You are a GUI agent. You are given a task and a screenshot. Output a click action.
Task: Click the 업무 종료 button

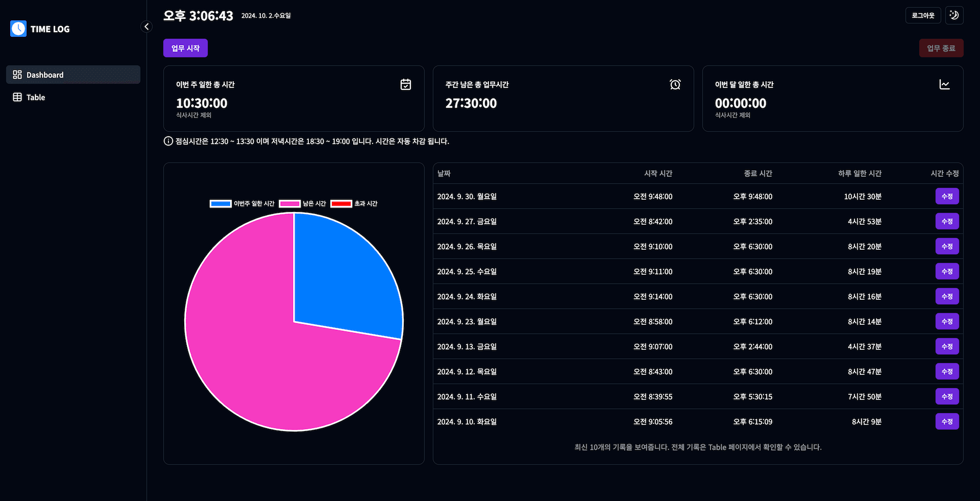[x=941, y=47]
